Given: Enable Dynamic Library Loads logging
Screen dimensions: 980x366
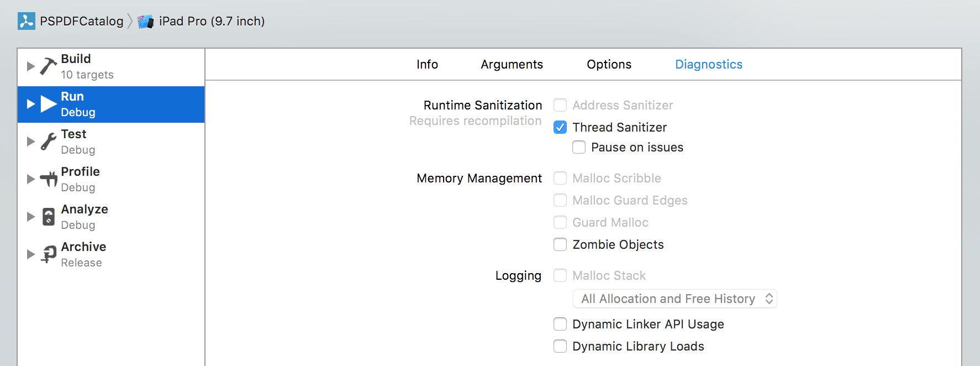Looking at the screenshot, I should [x=560, y=346].
